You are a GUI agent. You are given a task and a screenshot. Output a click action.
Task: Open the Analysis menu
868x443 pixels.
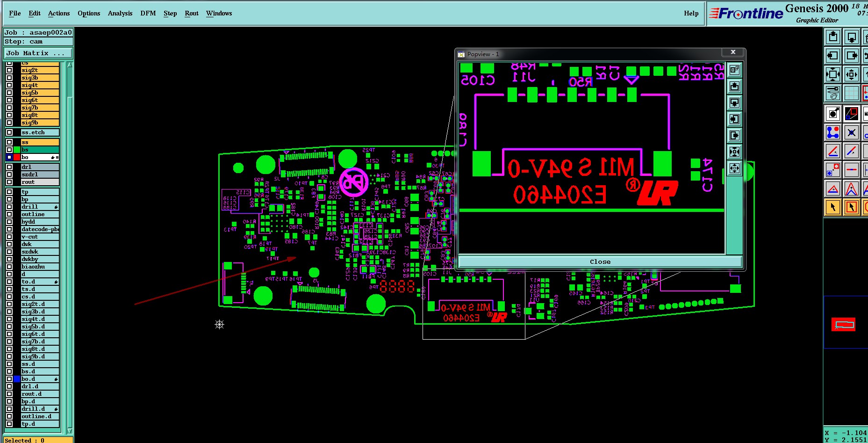(x=120, y=13)
